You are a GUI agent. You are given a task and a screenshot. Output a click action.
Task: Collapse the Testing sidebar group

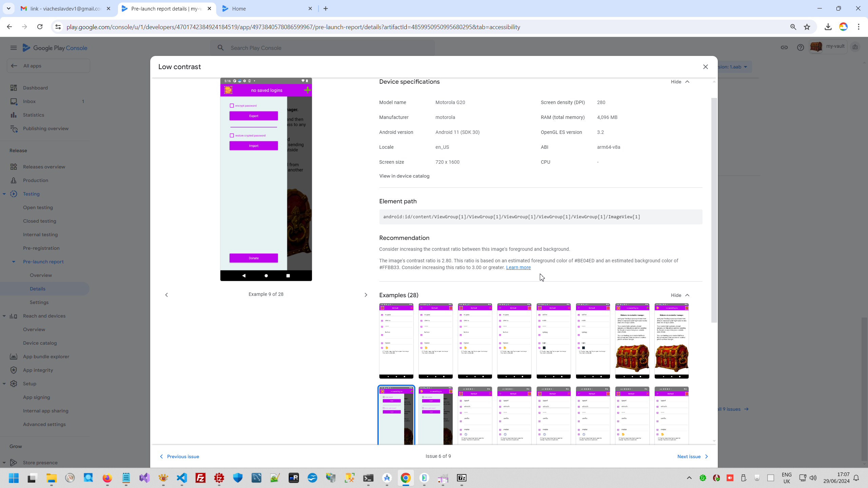tap(4, 194)
